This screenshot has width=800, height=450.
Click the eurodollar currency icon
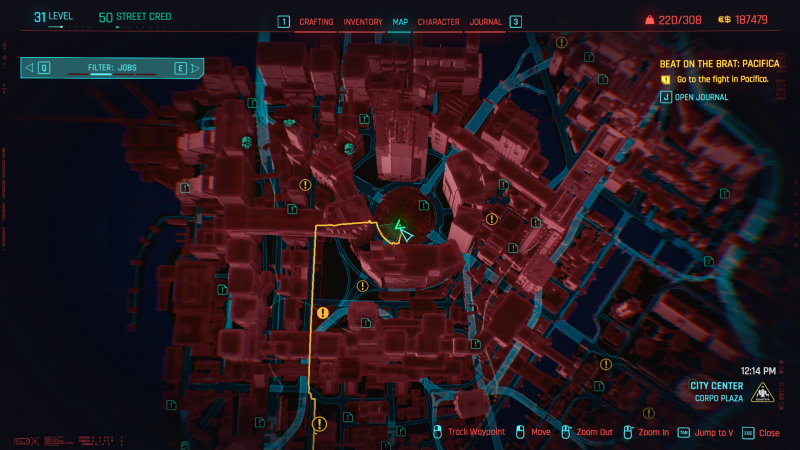[725, 19]
